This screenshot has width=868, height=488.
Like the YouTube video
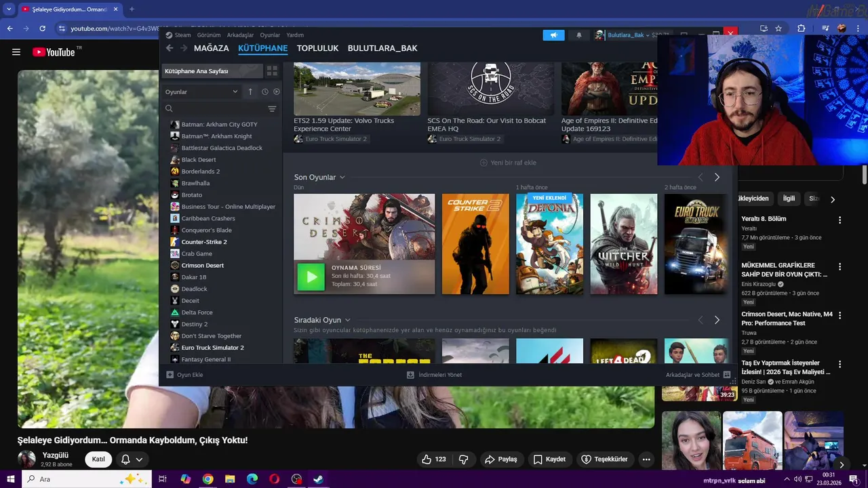(x=434, y=460)
